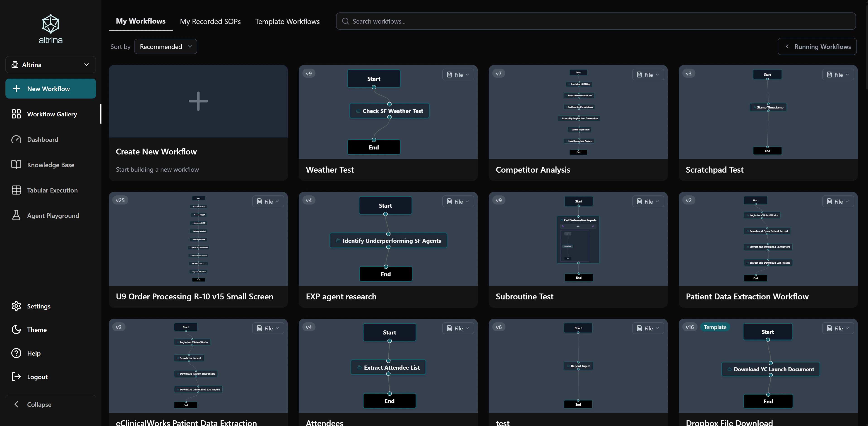Open Workflow Gallery grid icon
The image size is (868, 426).
16,114
